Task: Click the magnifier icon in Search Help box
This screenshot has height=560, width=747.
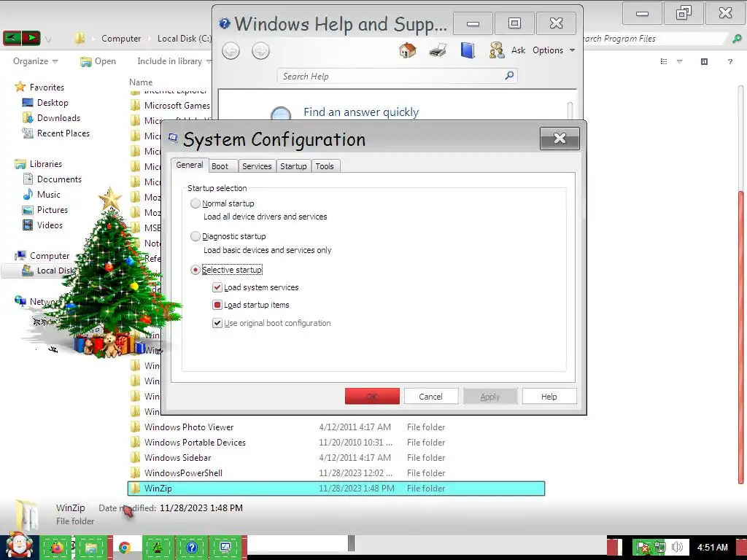Action: point(509,76)
